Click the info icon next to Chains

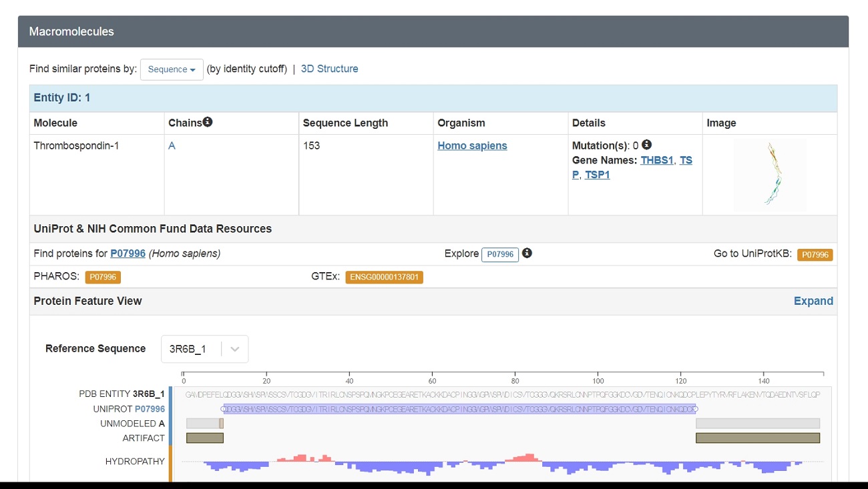click(x=208, y=122)
